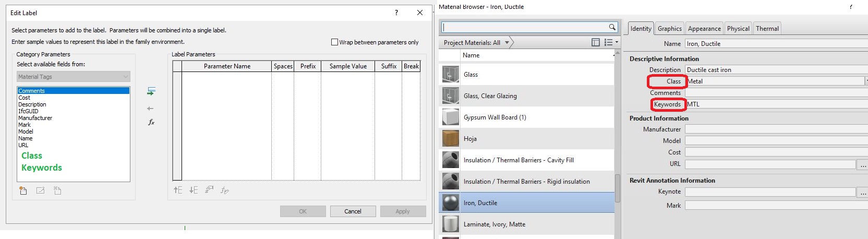Switch to the Graphics tab
Image resolution: width=868 pixels, height=239 pixels.
[669, 29]
